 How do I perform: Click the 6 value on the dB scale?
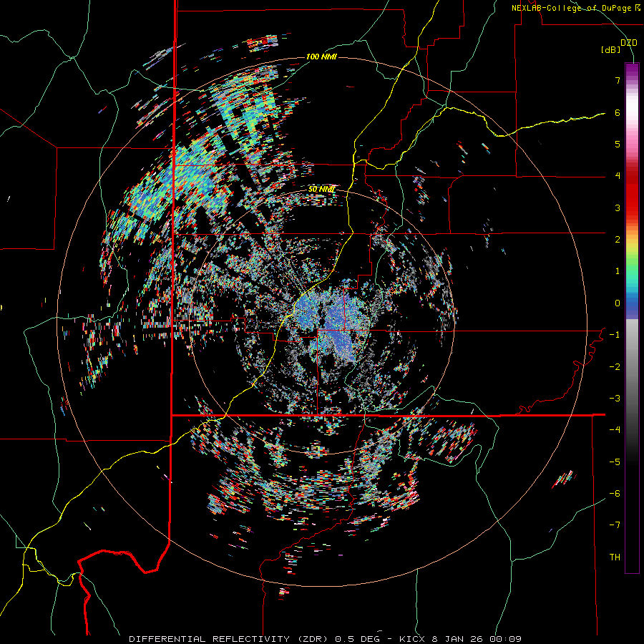(x=618, y=112)
